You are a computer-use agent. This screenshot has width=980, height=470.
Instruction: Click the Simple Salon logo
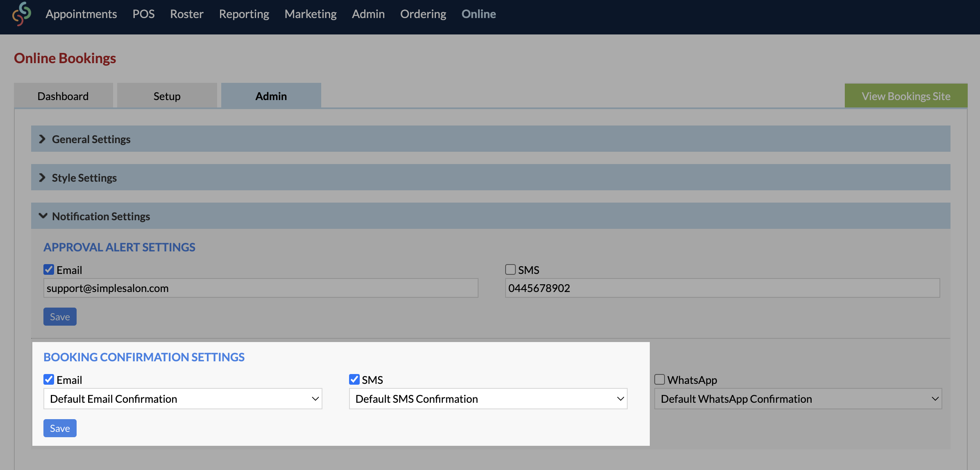21,14
